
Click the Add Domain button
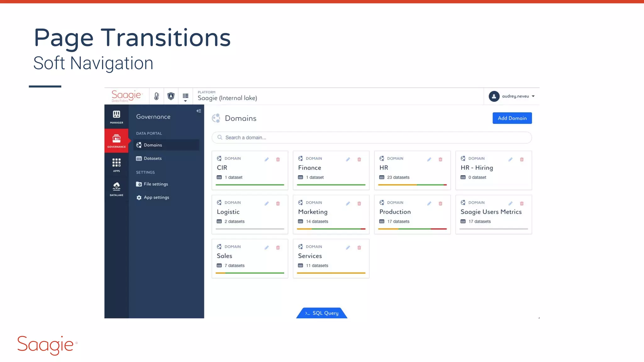tap(512, 118)
